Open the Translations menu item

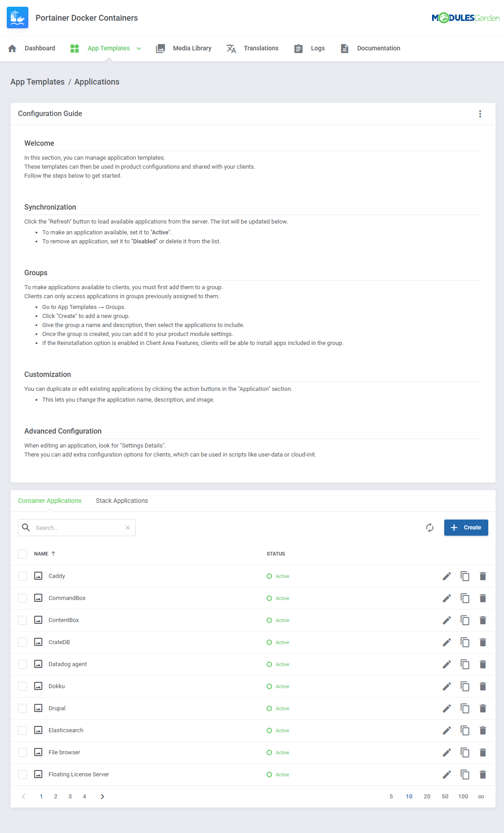pos(261,49)
